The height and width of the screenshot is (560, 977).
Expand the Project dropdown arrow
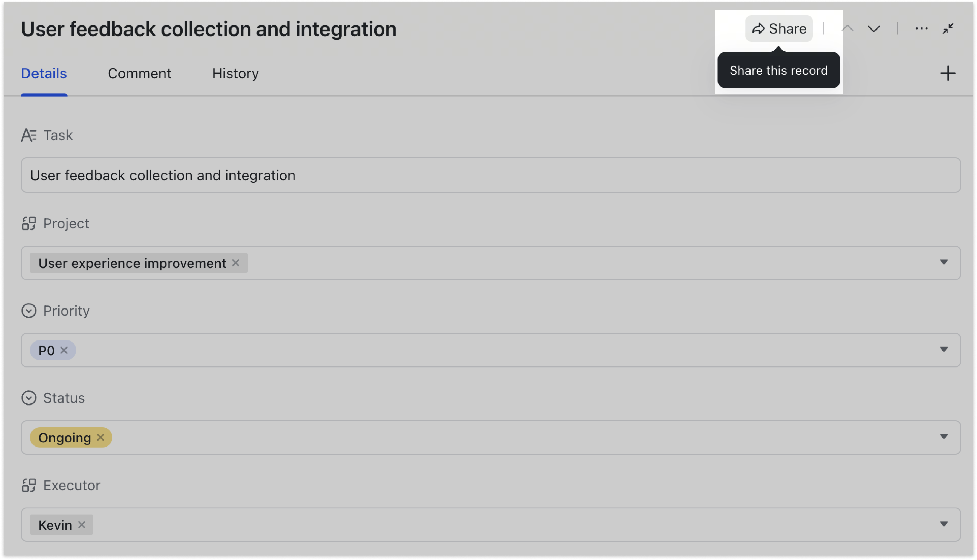(944, 262)
